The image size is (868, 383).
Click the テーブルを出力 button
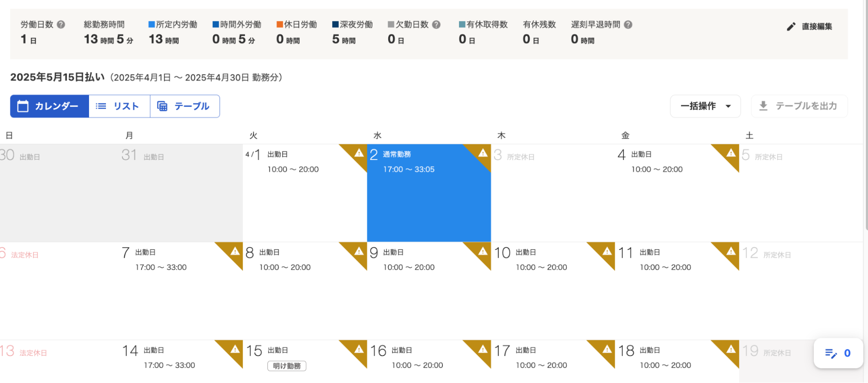799,106
